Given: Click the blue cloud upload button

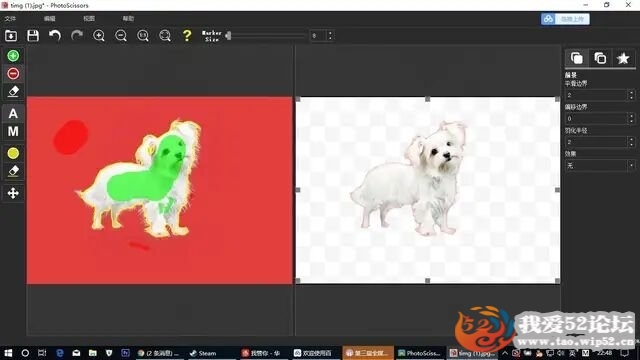Looking at the screenshot, I should pos(565,19).
